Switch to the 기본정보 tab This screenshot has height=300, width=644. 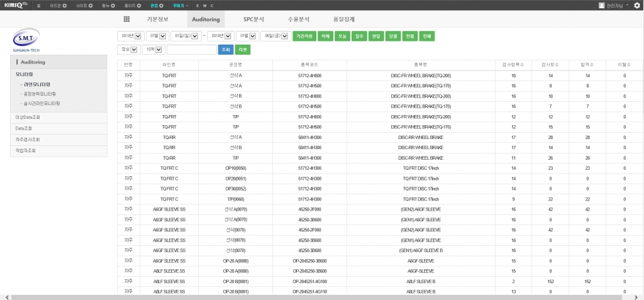158,19
